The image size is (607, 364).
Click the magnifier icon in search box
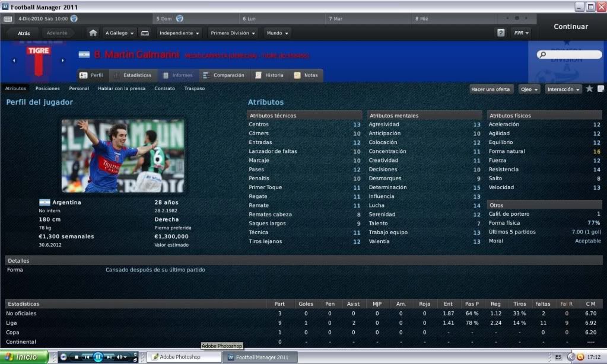[543, 55]
